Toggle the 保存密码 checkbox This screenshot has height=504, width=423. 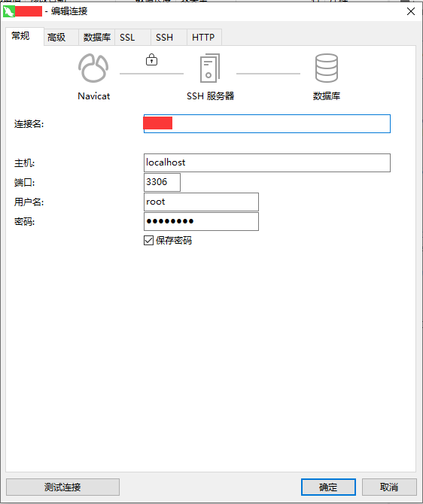148,240
